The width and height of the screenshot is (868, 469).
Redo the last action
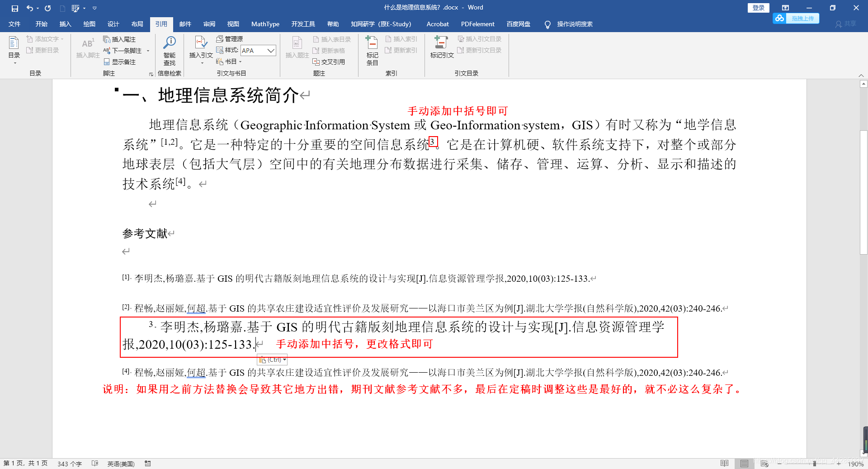[x=48, y=8]
